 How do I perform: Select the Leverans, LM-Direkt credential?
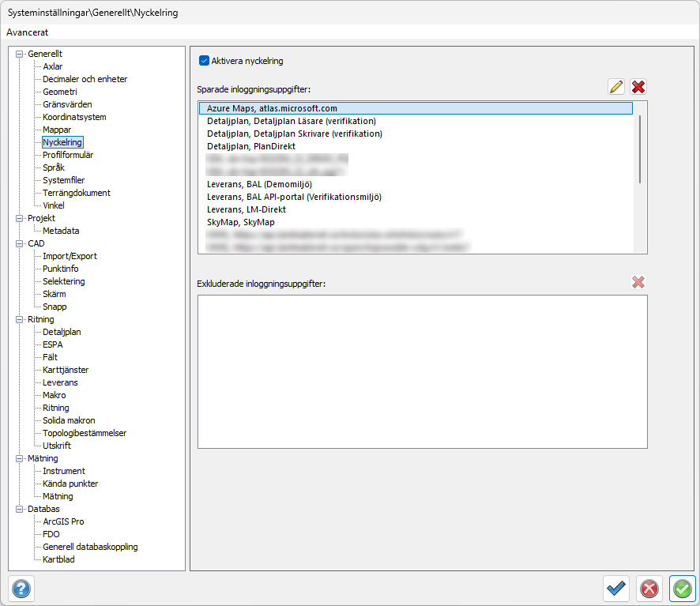click(246, 209)
